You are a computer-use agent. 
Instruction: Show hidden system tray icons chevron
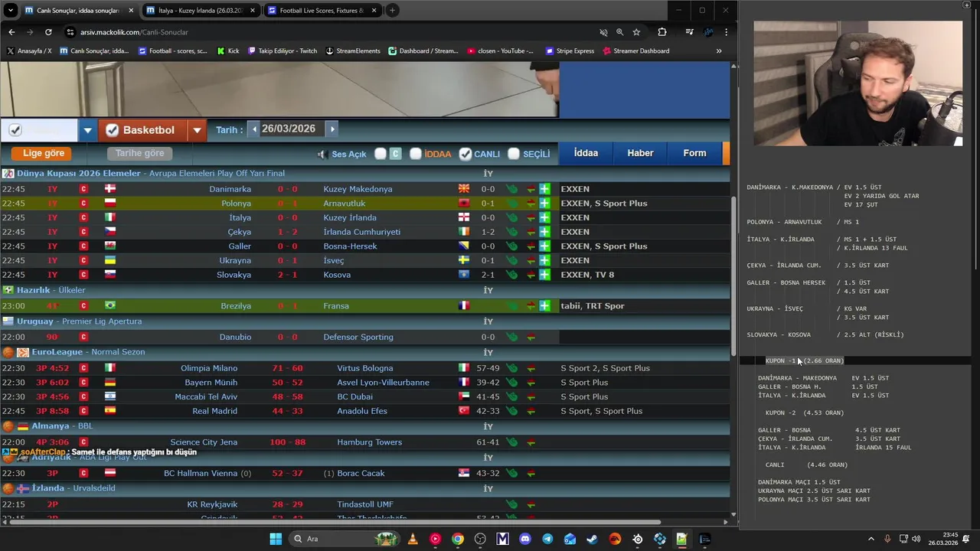click(x=871, y=539)
